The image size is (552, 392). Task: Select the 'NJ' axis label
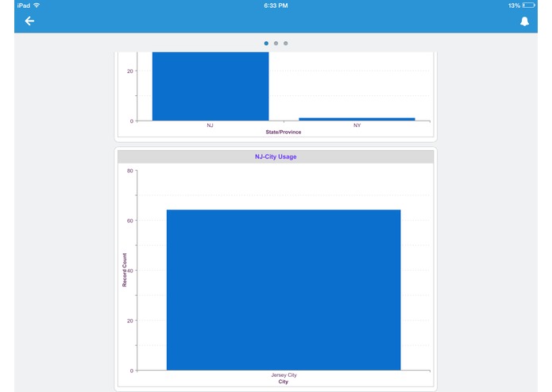click(x=210, y=125)
